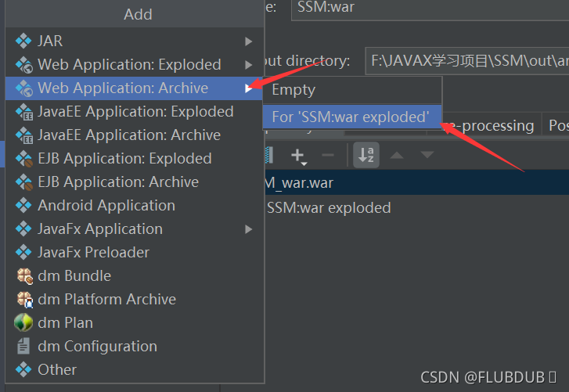Viewport: 569px width, 392px height.
Task: Select JavaFx Preloader entry
Action: (x=135, y=253)
